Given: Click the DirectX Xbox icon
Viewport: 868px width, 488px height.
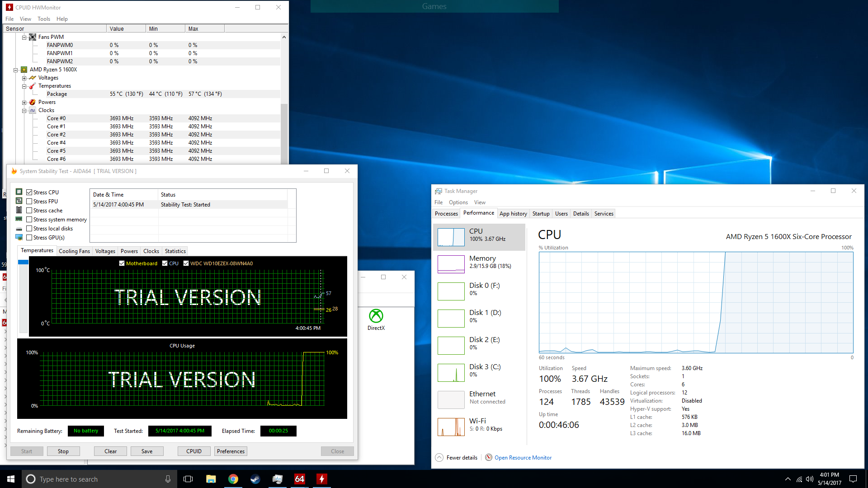Looking at the screenshot, I should click(x=376, y=316).
